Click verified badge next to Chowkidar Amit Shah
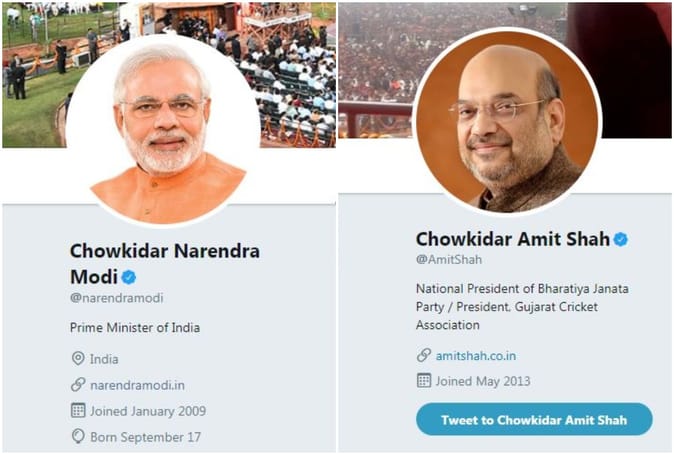Image resolution: width=674 pixels, height=455 pixels. 621,239
